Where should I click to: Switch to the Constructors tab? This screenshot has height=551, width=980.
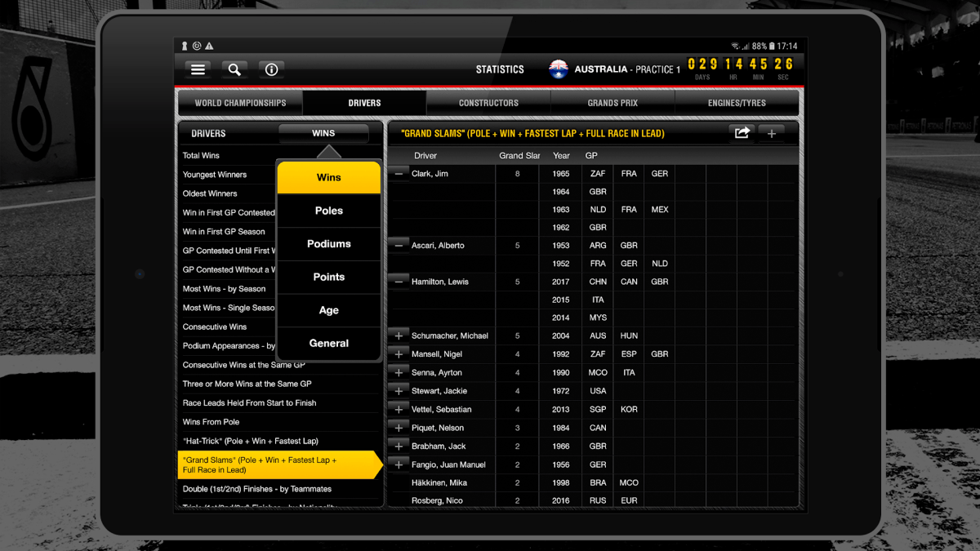(x=488, y=103)
